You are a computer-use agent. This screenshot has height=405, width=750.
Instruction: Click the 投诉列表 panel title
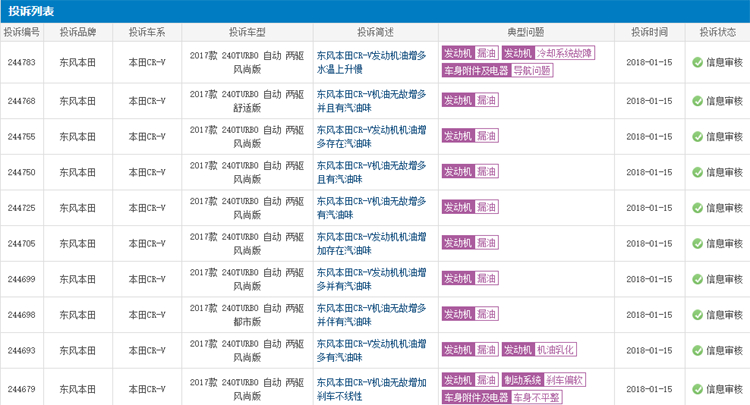(31, 11)
